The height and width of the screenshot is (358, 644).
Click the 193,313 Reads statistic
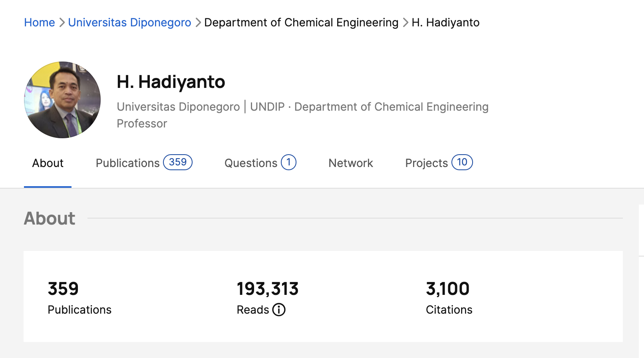(x=268, y=289)
